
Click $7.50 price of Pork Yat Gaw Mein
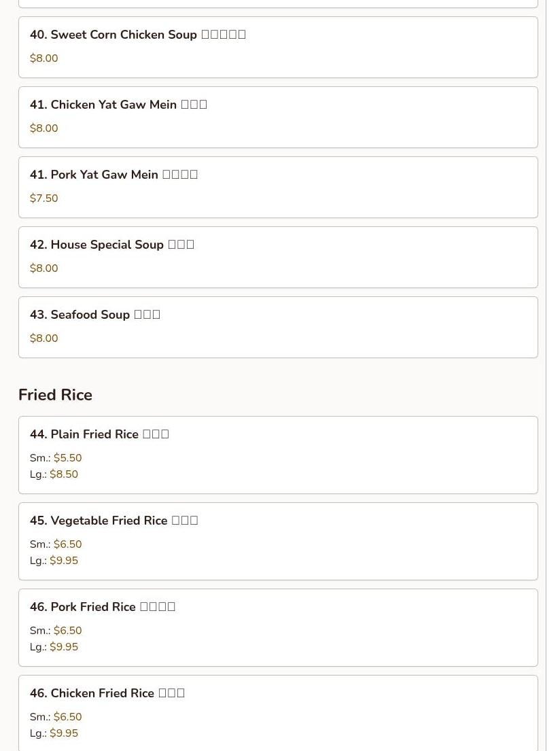pyautogui.click(x=44, y=198)
